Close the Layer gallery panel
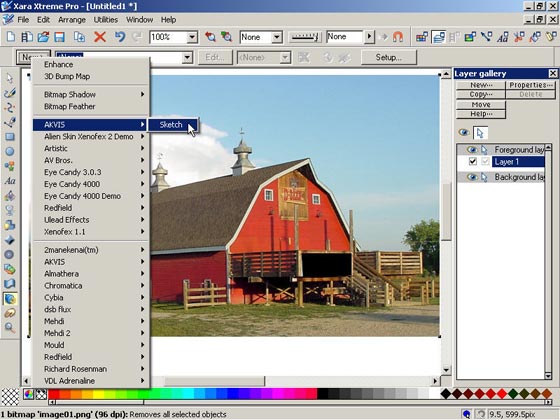Viewport: 560px width, 420px height. pos(552,74)
